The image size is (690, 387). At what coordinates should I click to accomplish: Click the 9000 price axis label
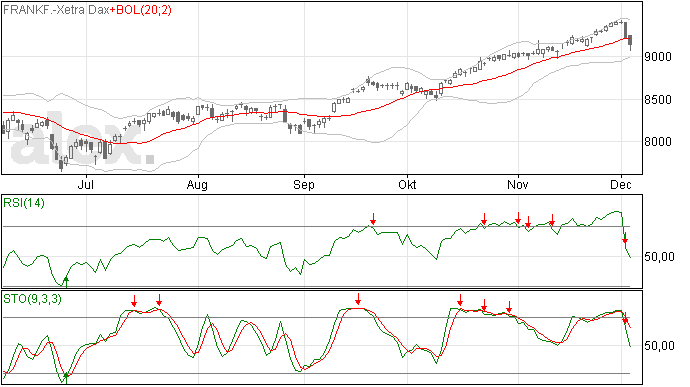tap(658, 57)
